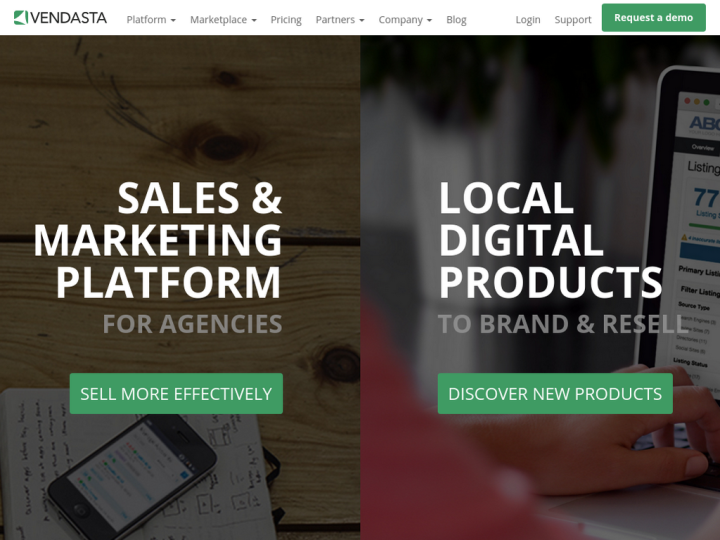Go to the Blog page
Image resolution: width=720 pixels, height=540 pixels.
(456, 20)
